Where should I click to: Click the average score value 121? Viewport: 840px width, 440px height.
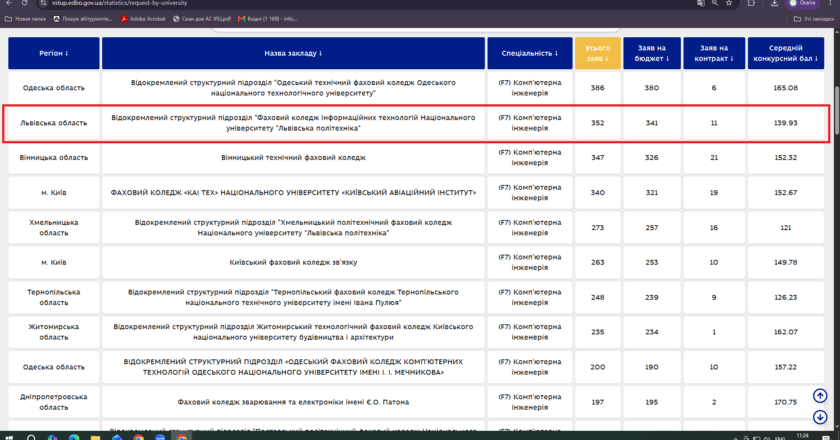[x=786, y=227]
